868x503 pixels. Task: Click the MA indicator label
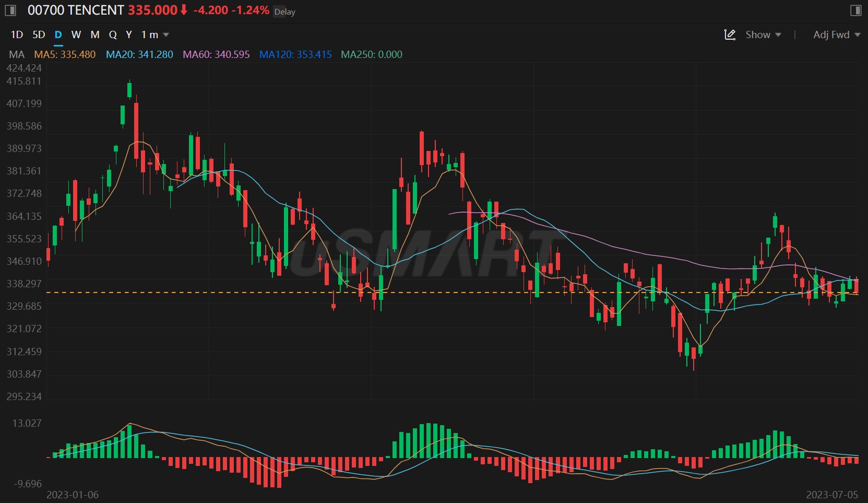tap(17, 54)
